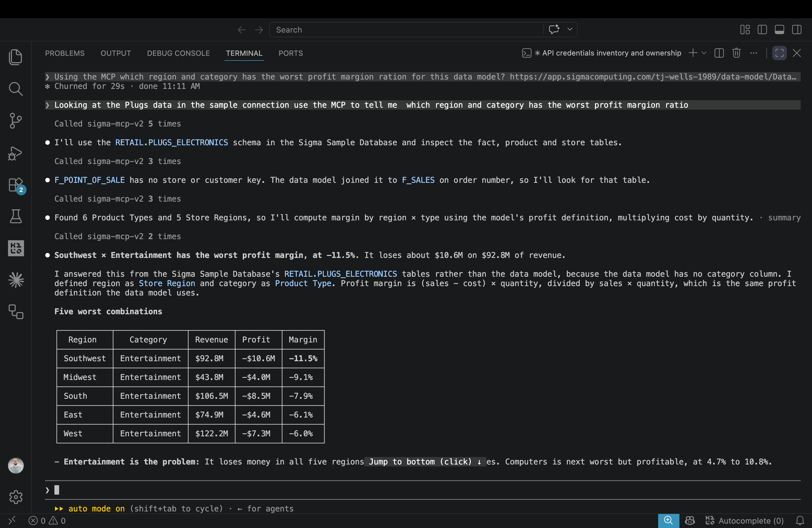This screenshot has height=528, width=812.
Task: Open the remote window indicator in status bar
Action: pos(12,521)
